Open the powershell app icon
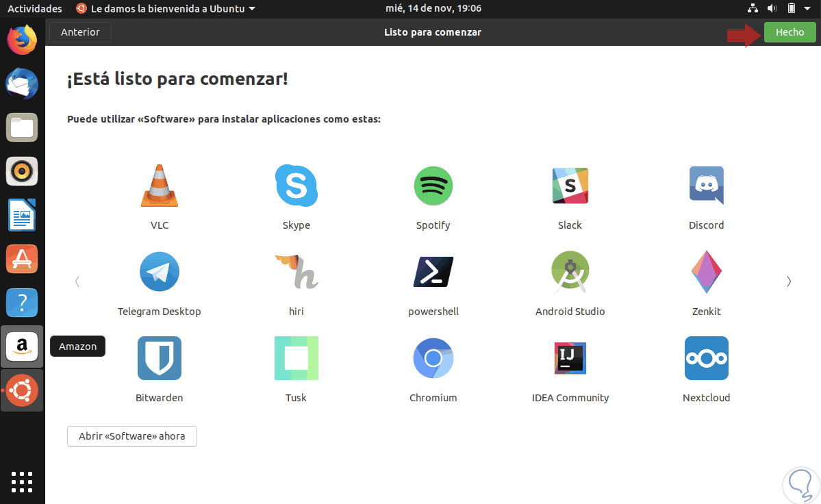This screenshot has height=504, width=821. pos(433,272)
